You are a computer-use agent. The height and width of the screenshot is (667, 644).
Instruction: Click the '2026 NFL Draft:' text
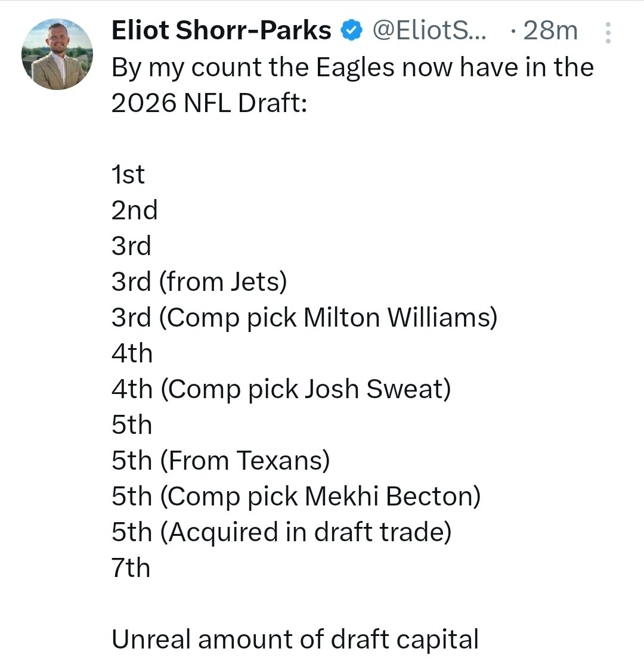coord(209,103)
